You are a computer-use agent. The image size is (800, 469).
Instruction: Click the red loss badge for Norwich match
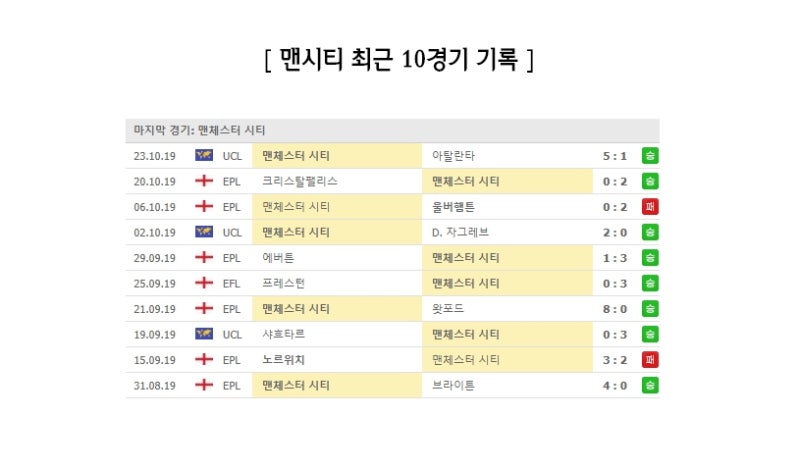coord(649,360)
